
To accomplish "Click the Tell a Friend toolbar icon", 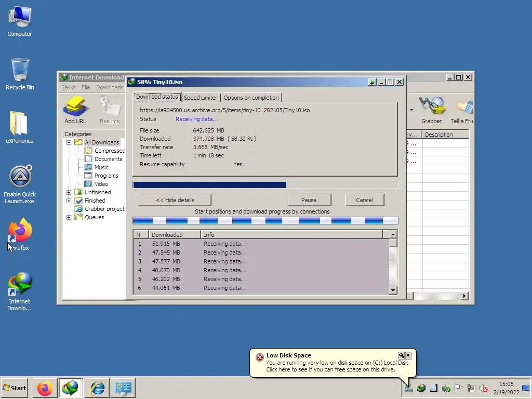I will point(462,110).
